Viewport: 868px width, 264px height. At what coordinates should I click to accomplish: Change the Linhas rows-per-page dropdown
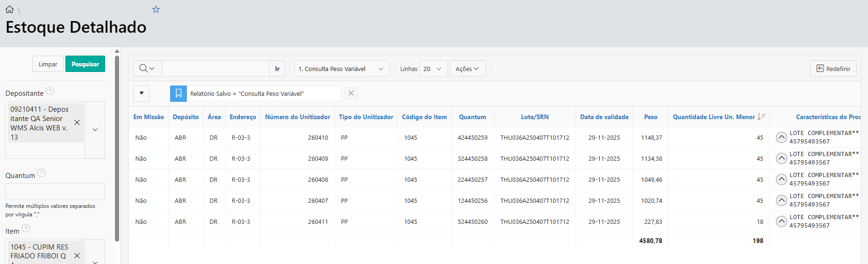[433, 69]
